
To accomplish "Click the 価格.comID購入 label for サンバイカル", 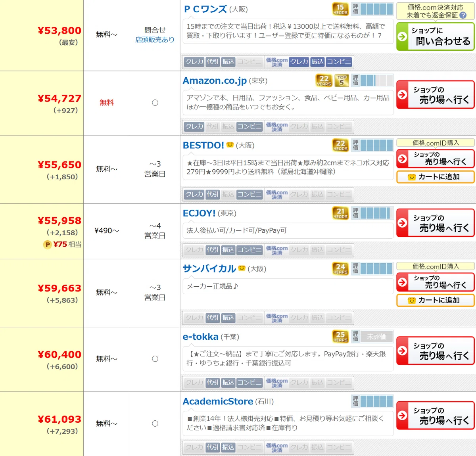I will tap(436, 266).
